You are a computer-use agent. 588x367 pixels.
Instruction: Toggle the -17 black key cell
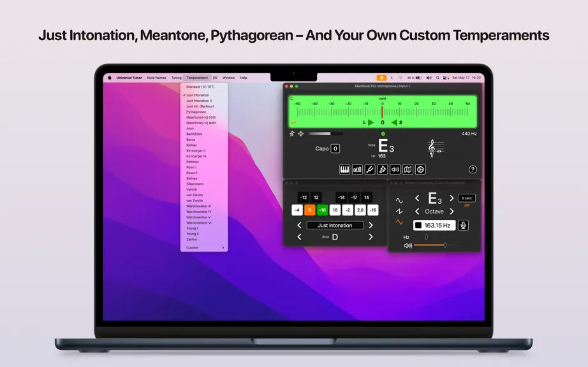pyautogui.click(x=353, y=198)
